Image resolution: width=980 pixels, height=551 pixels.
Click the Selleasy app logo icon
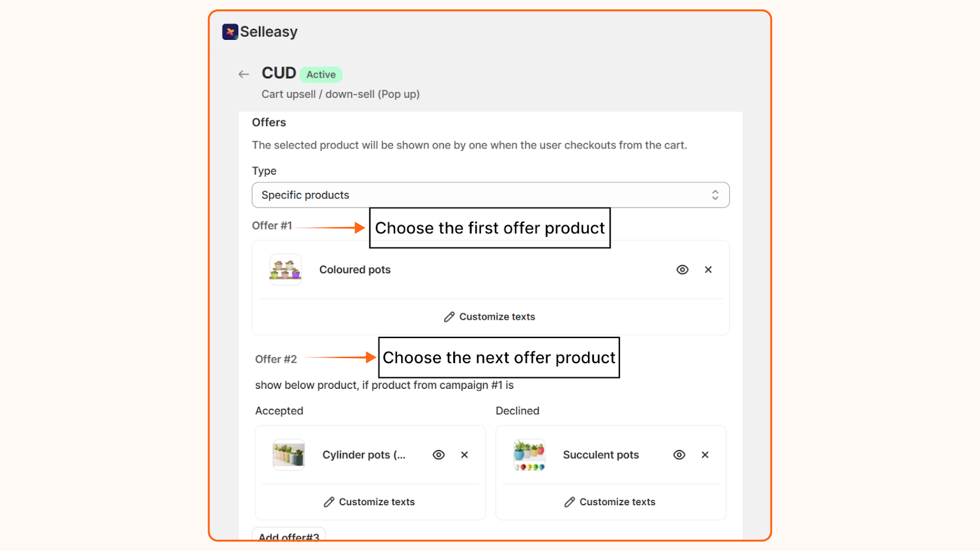pyautogui.click(x=230, y=31)
